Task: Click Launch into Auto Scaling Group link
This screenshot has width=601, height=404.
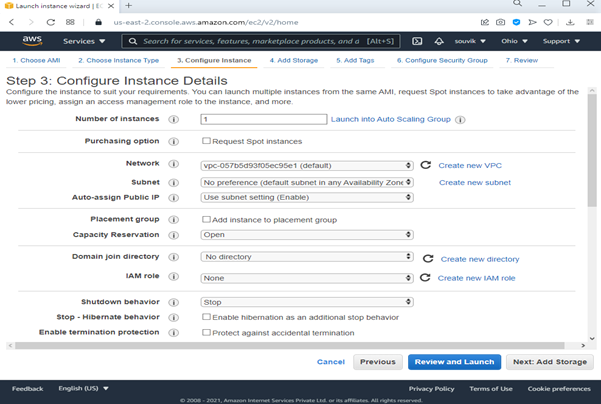Action: 391,119
